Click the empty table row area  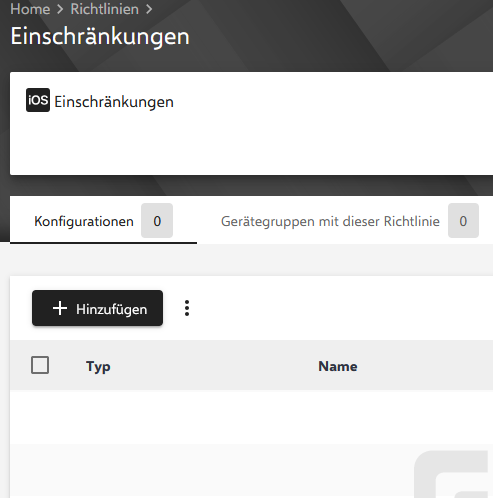pos(251,417)
